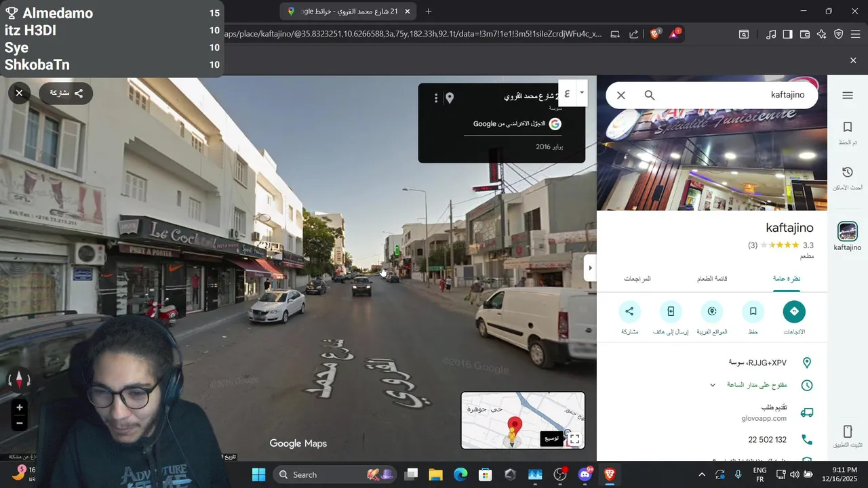Open a new browser tab with plus
Image resolution: width=868 pixels, height=488 pixels.
428,11
